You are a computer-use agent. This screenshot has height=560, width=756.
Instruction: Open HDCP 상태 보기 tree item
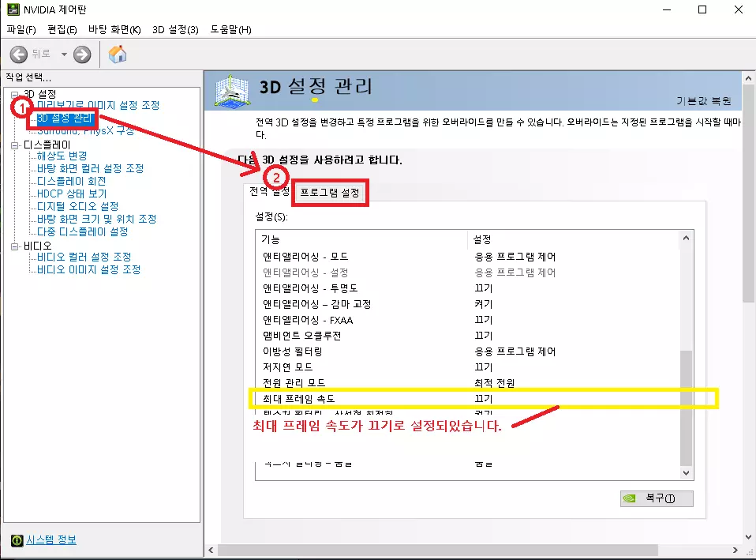point(72,194)
